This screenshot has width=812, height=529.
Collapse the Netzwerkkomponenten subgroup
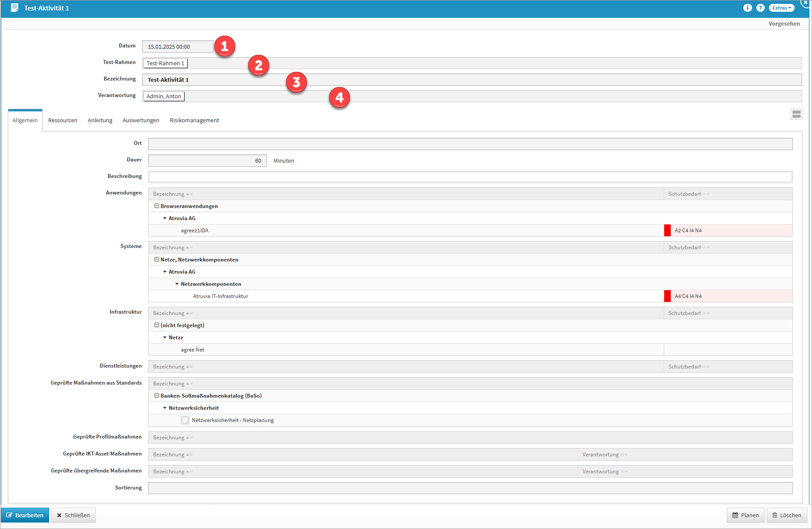point(177,284)
